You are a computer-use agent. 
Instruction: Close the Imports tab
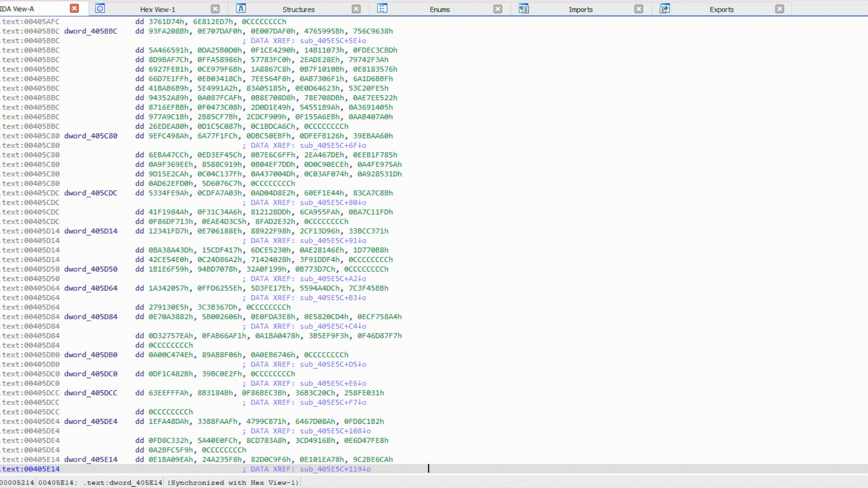[639, 9]
